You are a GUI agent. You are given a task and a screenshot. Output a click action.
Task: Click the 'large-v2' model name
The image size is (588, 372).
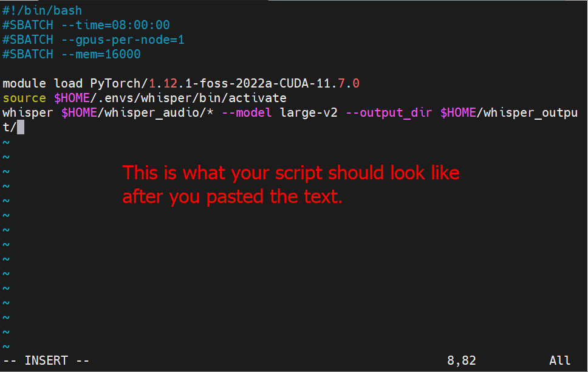point(309,112)
